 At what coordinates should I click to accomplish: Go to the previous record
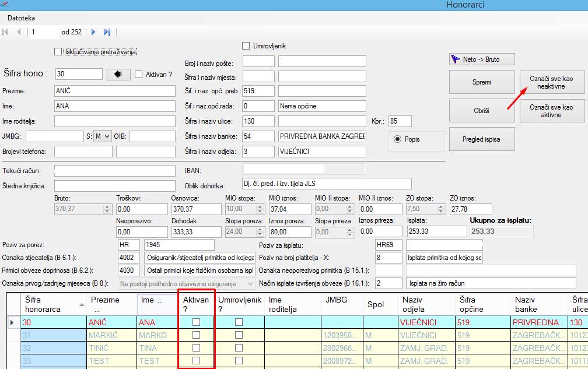[x=19, y=32]
